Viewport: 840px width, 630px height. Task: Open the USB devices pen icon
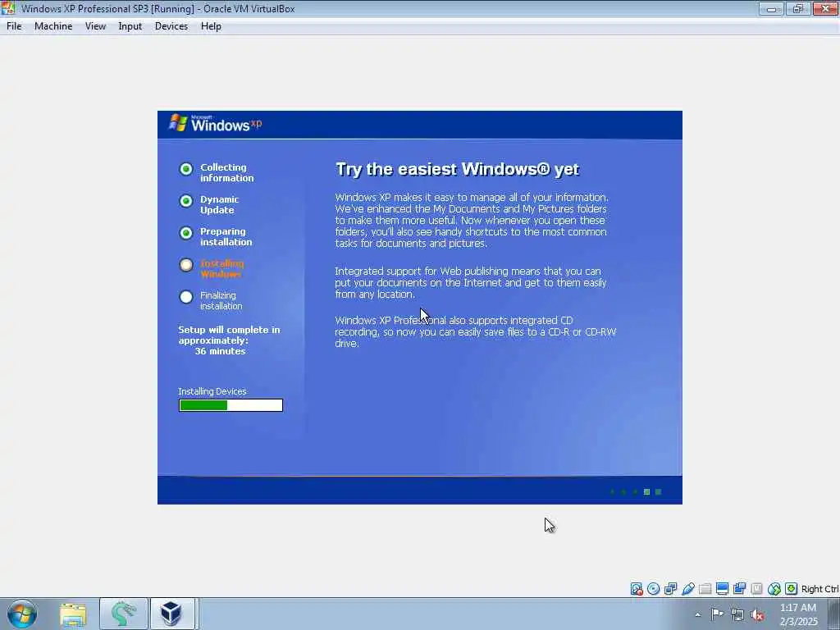[688, 589]
